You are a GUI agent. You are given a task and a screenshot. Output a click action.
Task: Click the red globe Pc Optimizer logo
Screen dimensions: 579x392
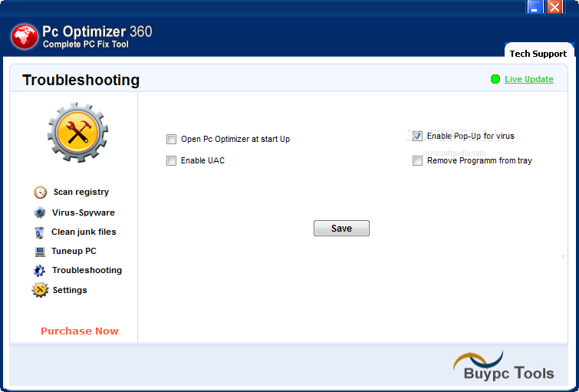(x=25, y=37)
